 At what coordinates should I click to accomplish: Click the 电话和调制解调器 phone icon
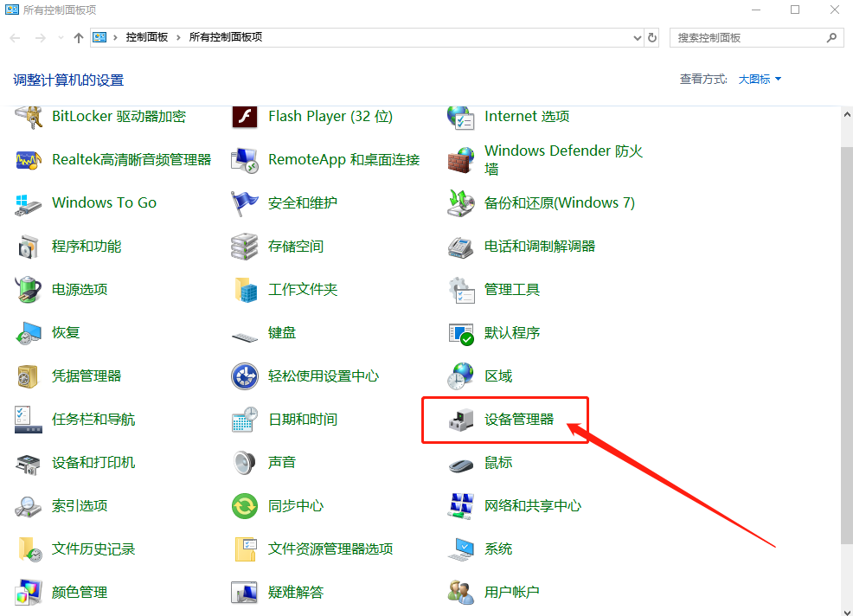pyautogui.click(x=461, y=247)
